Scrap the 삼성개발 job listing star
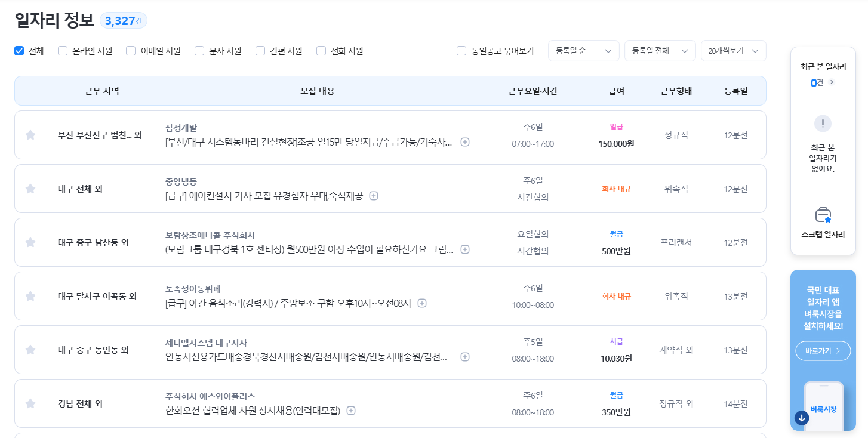The image size is (868, 438). click(x=30, y=135)
